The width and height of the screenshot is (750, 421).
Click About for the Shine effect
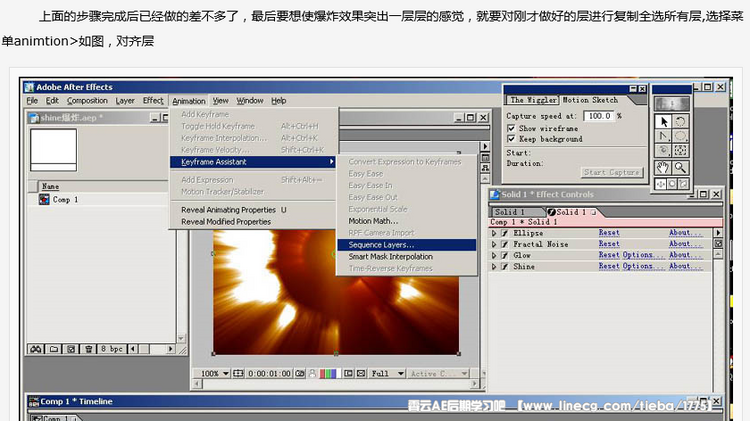coord(686,266)
